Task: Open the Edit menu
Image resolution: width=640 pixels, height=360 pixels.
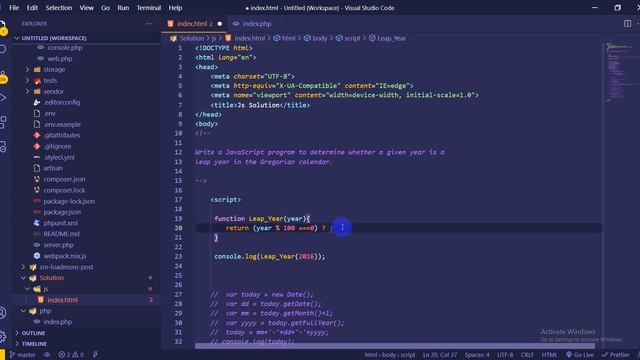Action: [x=32, y=8]
